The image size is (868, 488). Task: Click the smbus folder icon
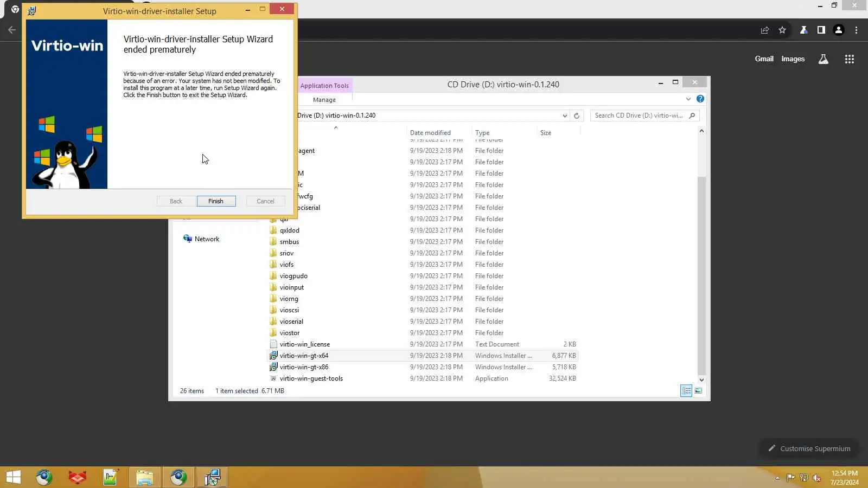[273, 242]
